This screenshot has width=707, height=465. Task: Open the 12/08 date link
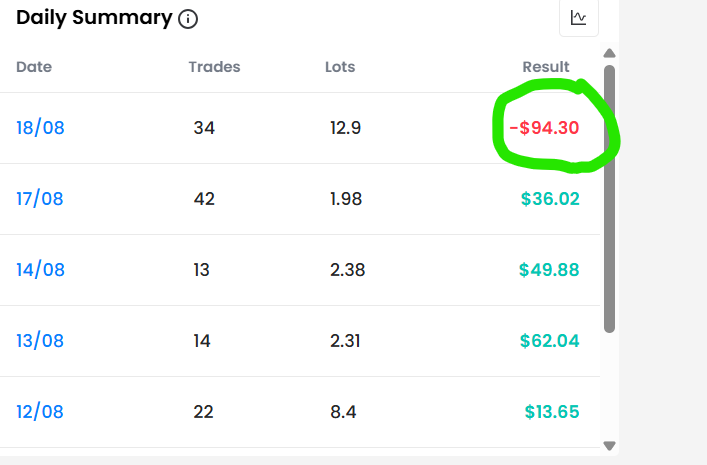40,412
